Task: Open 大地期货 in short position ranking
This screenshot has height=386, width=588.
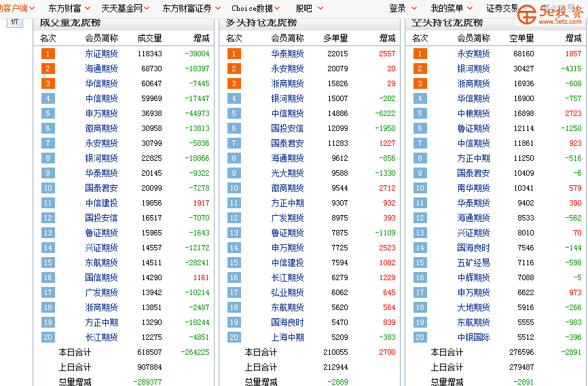Action: click(x=473, y=307)
